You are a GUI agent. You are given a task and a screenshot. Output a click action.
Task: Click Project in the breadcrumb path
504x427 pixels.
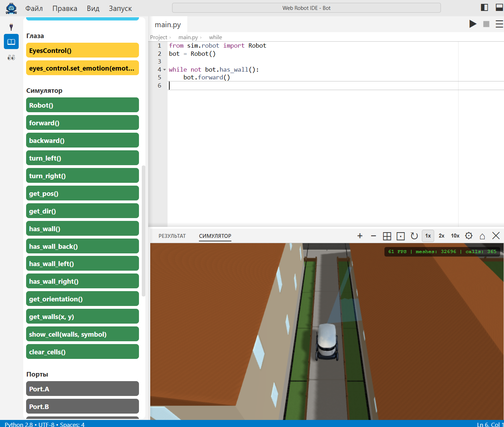click(x=159, y=37)
